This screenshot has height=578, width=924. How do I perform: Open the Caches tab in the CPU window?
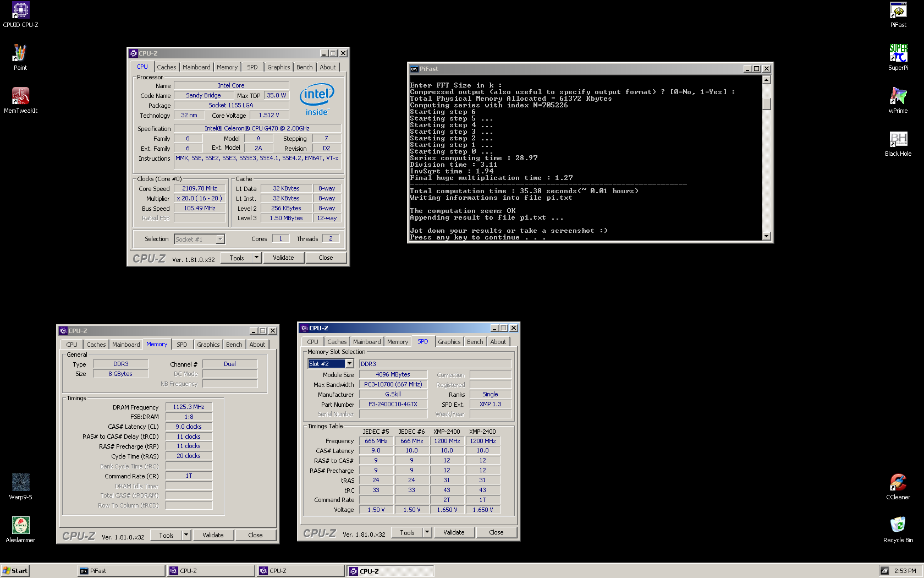pos(167,67)
